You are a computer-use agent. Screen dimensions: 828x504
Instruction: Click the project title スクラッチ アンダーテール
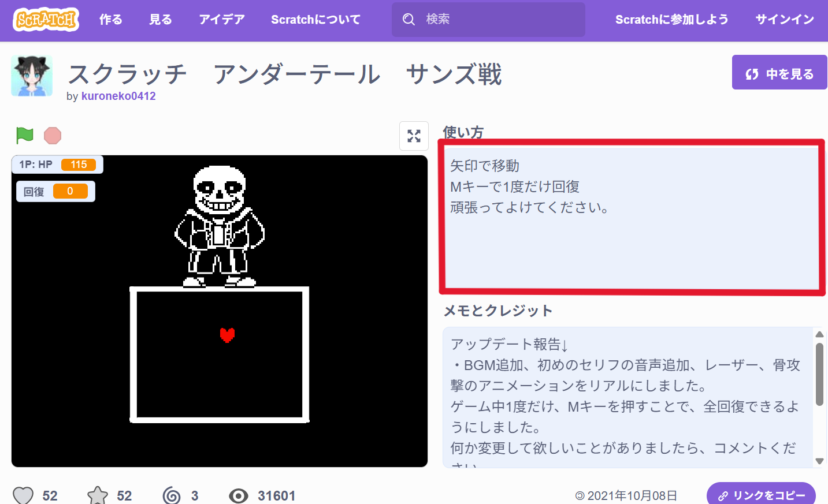pyautogui.click(x=284, y=74)
